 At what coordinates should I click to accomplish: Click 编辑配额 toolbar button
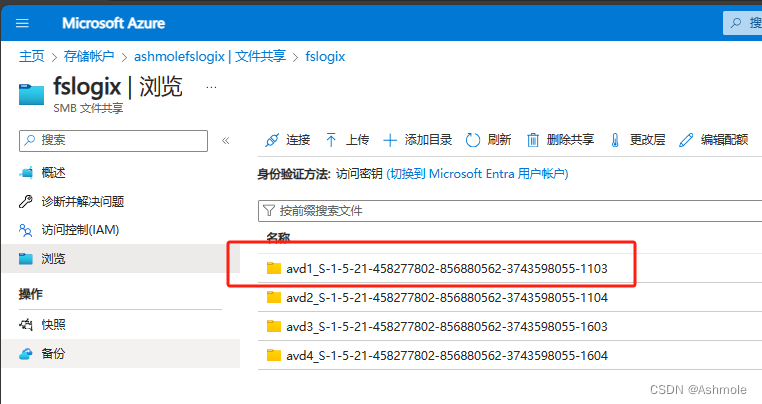(713, 140)
